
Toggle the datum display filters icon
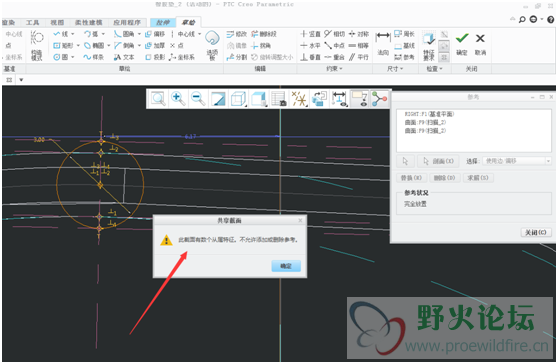point(299,99)
